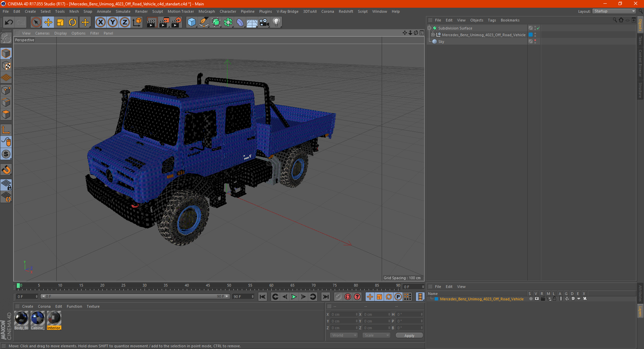Switch to Texture mode
This screenshot has height=349, width=644.
pos(6,65)
